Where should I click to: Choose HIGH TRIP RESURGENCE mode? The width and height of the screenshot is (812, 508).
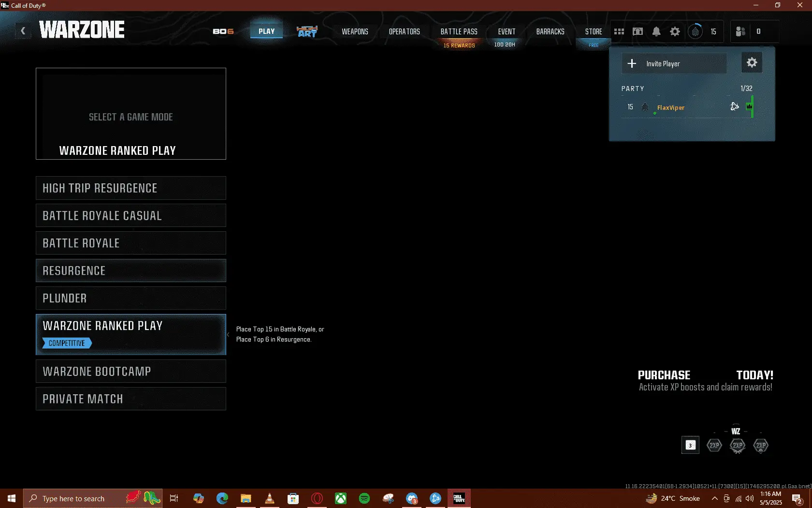pyautogui.click(x=131, y=188)
